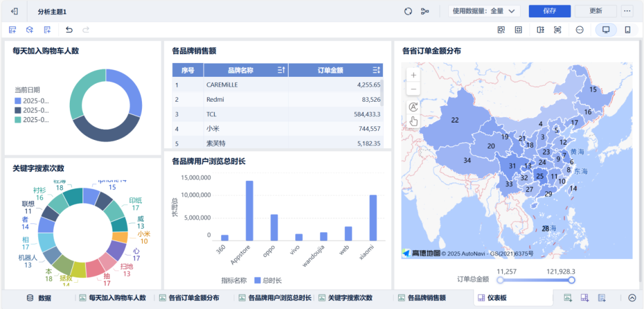
Task: Click the Appstore bar in browsing chart
Action: 249,210
